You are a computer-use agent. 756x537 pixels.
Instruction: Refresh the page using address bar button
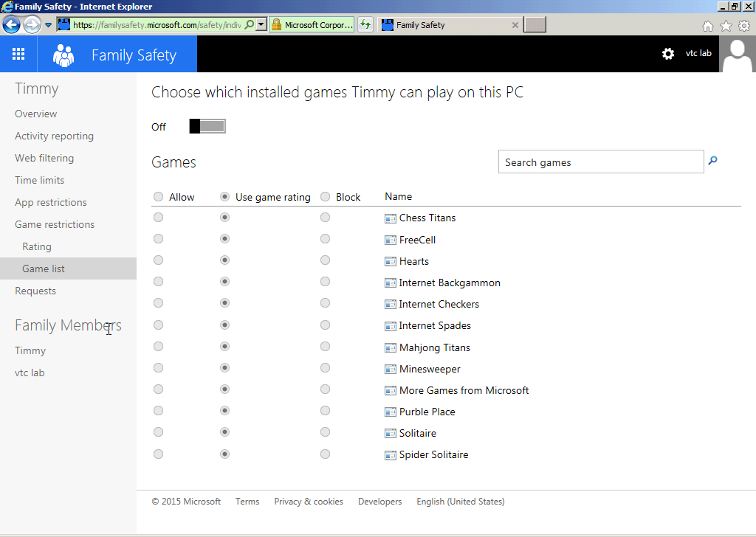point(365,25)
